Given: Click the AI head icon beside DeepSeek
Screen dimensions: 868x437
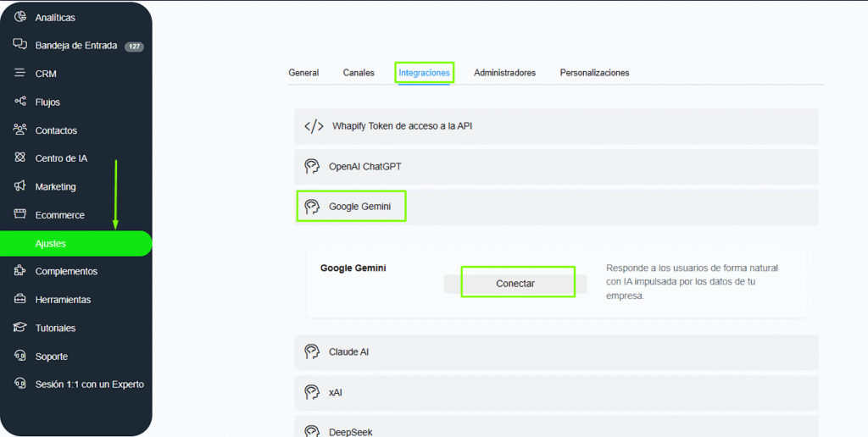Looking at the screenshot, I should (312, 431).
